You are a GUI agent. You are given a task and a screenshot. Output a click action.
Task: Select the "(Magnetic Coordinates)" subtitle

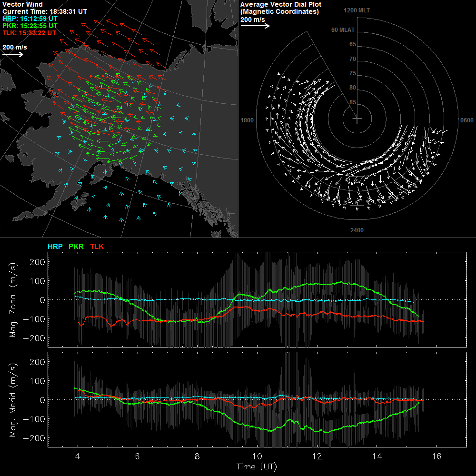tap(279, 11)
